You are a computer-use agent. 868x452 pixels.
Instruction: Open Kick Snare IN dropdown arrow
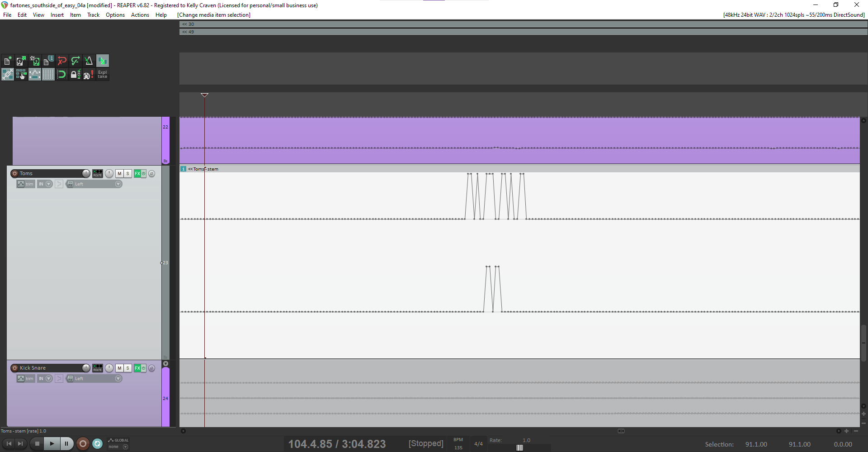tap(49, 379)
